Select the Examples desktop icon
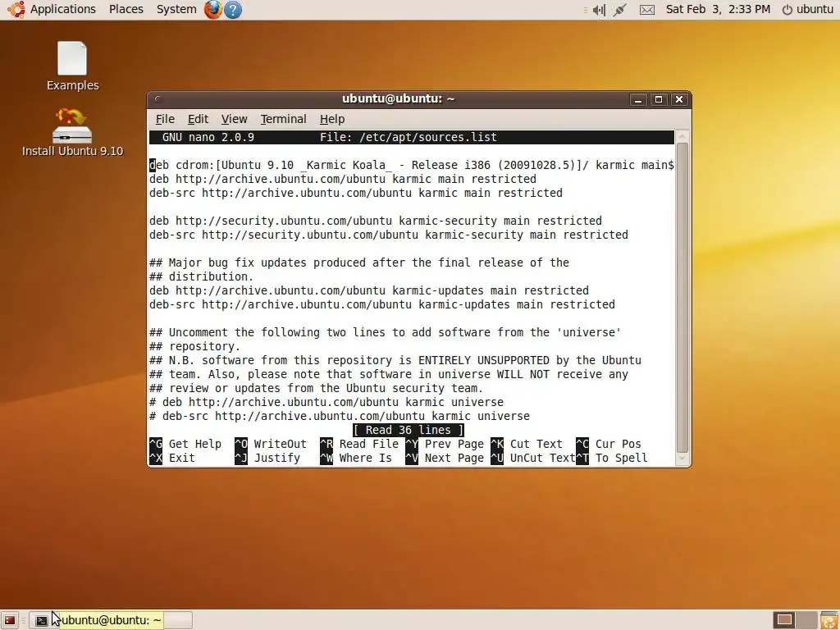The width and height of the screenshot is (840, 630). point(72,66)
